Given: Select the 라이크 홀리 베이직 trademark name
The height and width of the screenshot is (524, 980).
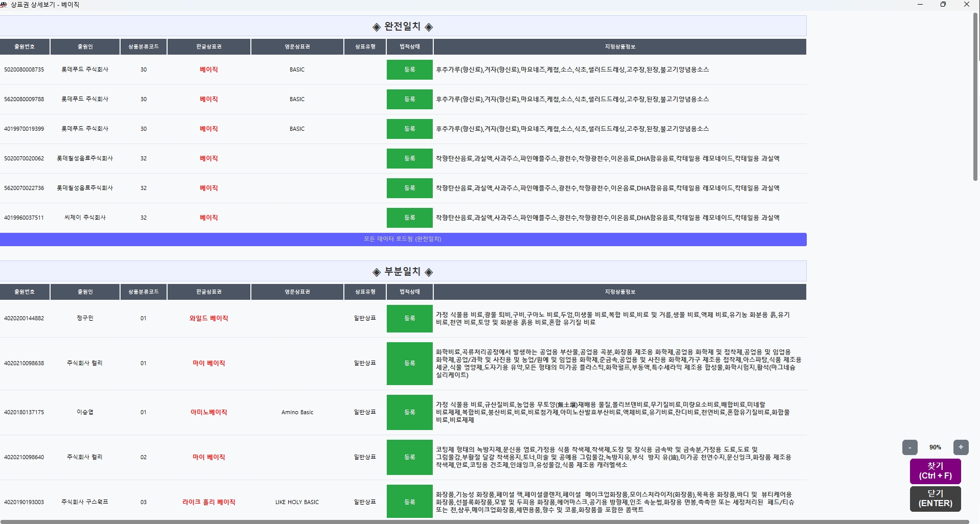Looking at the screenshot, I should pos(208,502).
